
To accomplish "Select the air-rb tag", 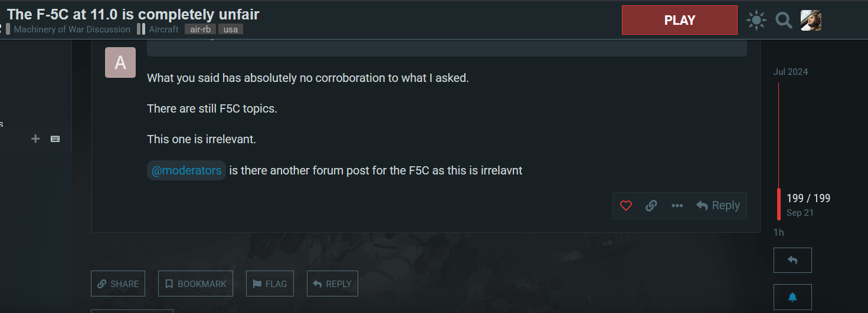I will tap(200, 29).
